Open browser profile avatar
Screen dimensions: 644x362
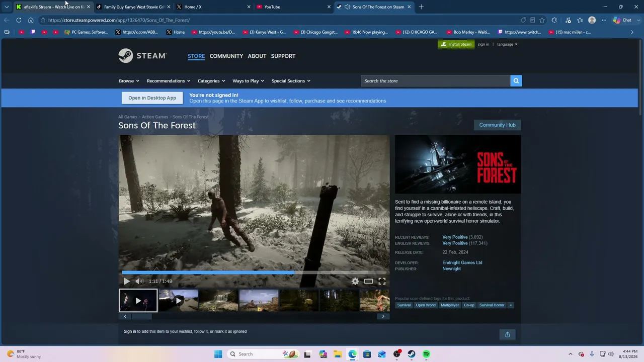click(592, 20)
